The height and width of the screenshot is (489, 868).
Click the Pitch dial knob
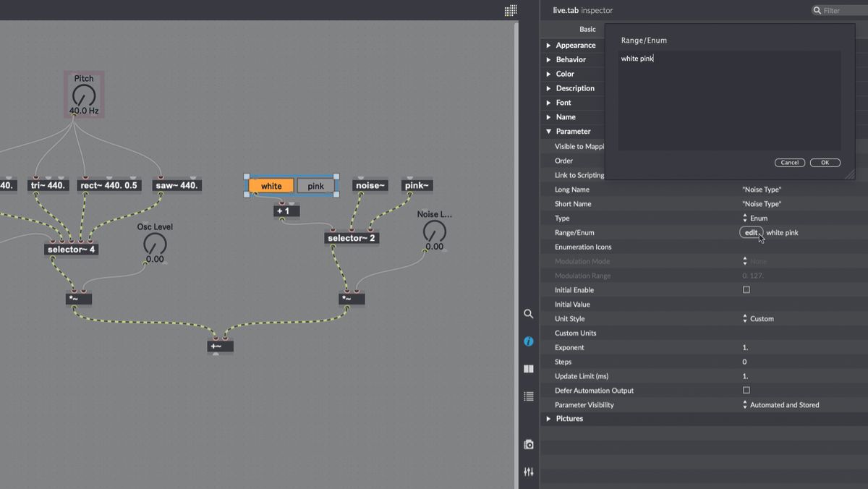(x=84, y=96)
